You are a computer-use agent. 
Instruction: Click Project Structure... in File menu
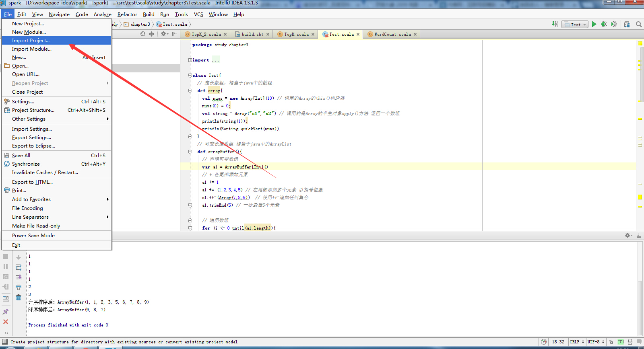pos(56,110)
